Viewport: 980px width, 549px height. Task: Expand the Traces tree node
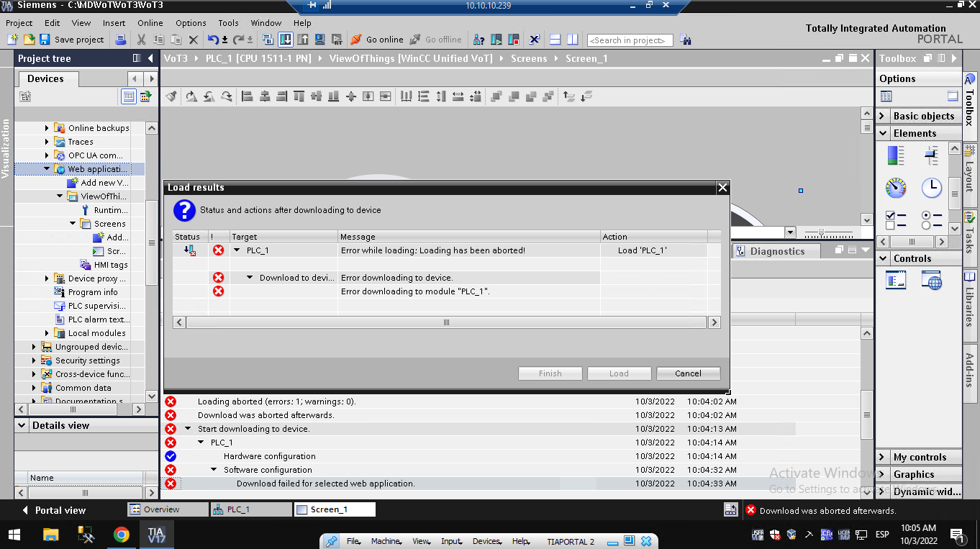click(47, 142)
